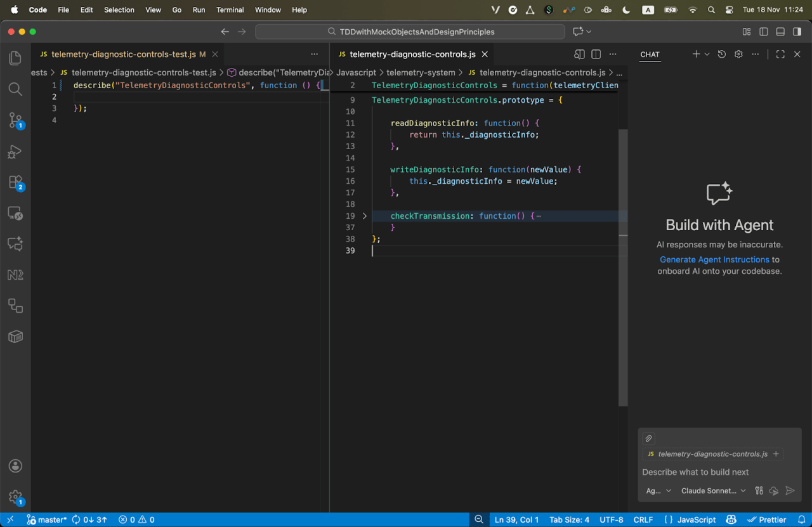The image size is (812, 527).
Task: Open the Run and Debug view
Action: pyautogui.click(x=15, y=152)
